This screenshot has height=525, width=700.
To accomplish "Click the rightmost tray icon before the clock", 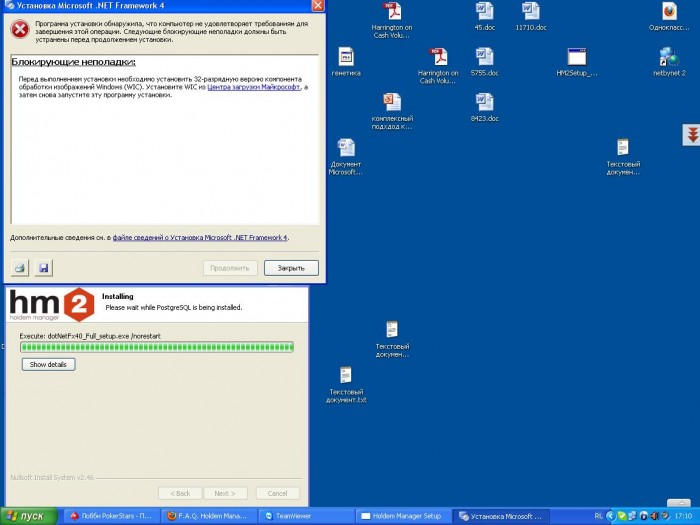I will click(x=665, y=516).
